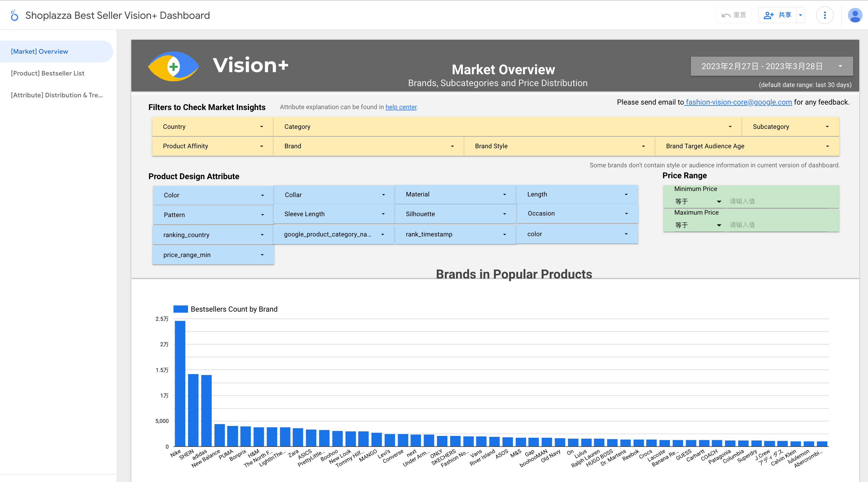Image resolution: width=868 pixels, height=482 pixels.
Task: Click the share (共享) button
Action: (777, 15)
